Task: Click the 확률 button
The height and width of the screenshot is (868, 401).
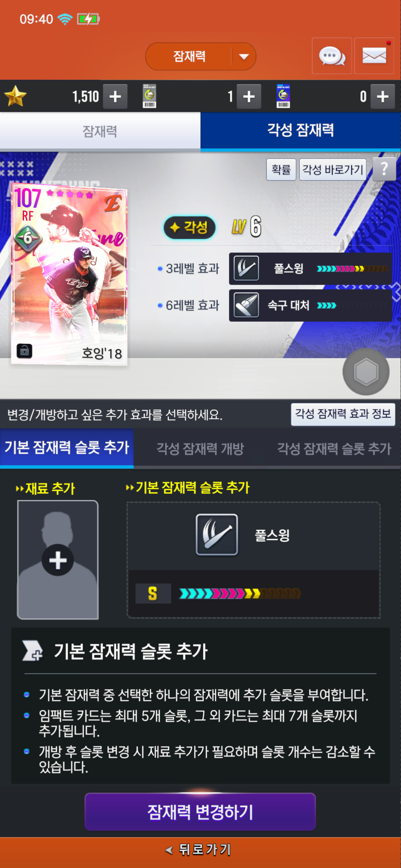Action: [x=281, y=169]
